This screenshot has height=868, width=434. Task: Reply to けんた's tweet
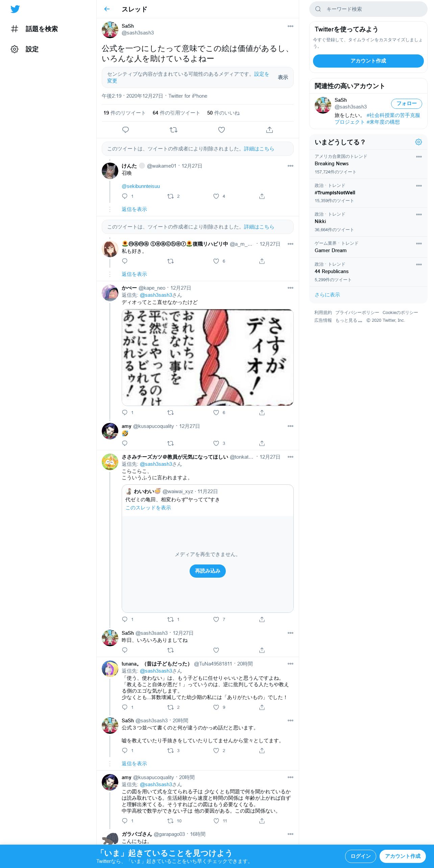pos(125,196)
